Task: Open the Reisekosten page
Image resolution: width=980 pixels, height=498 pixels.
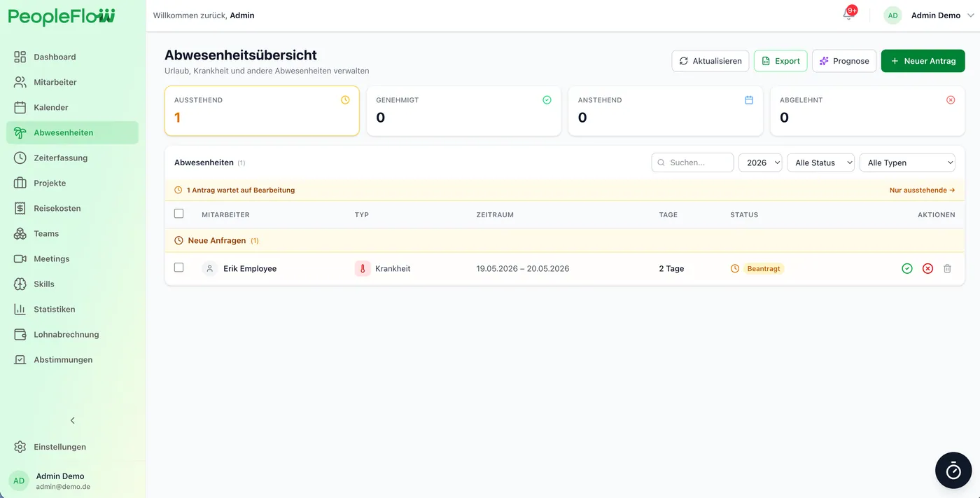Action: [x=73, y=208]
